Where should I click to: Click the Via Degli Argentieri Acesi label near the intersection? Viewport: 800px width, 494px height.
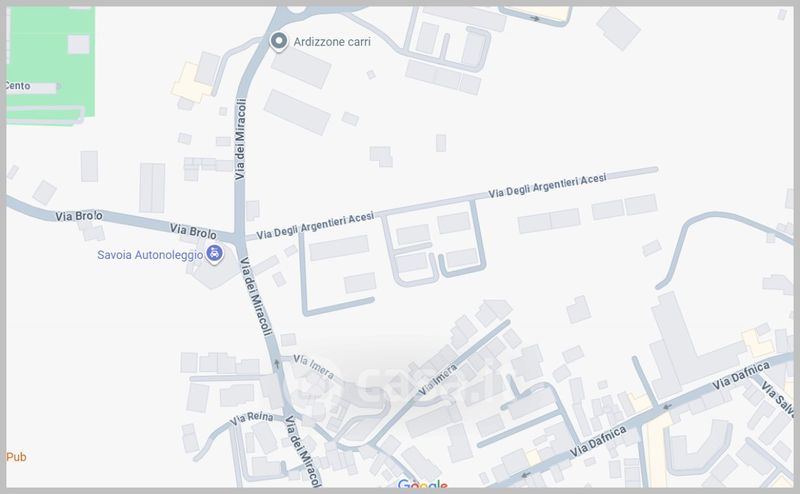point(315,226)
